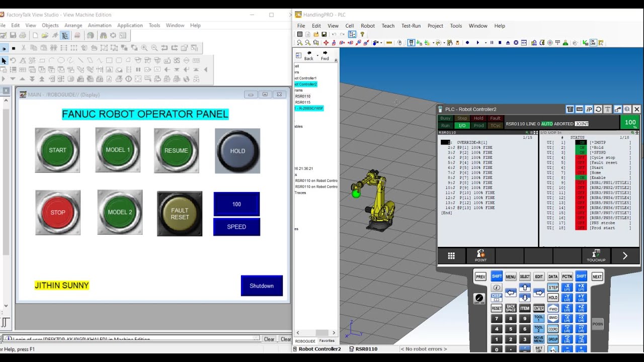The width and height of the screenshot is (644, 362).
Task: Click the Save icon in HandlingPRO toolbar
Action: point(324,34)
